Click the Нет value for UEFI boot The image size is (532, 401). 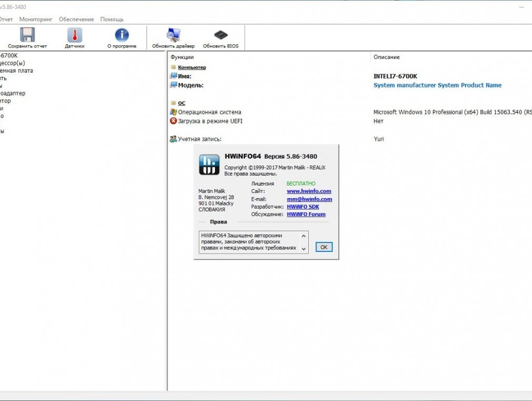[378, 121]
